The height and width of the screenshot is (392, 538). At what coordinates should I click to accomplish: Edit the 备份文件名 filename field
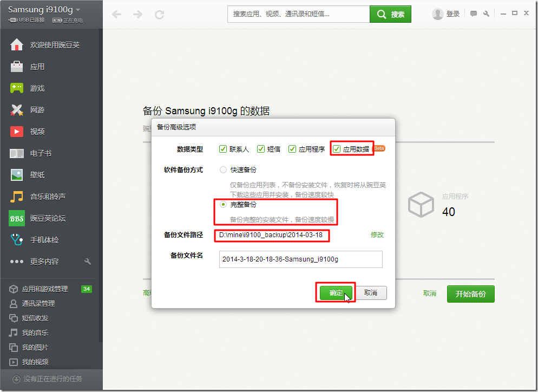[300, 259]
